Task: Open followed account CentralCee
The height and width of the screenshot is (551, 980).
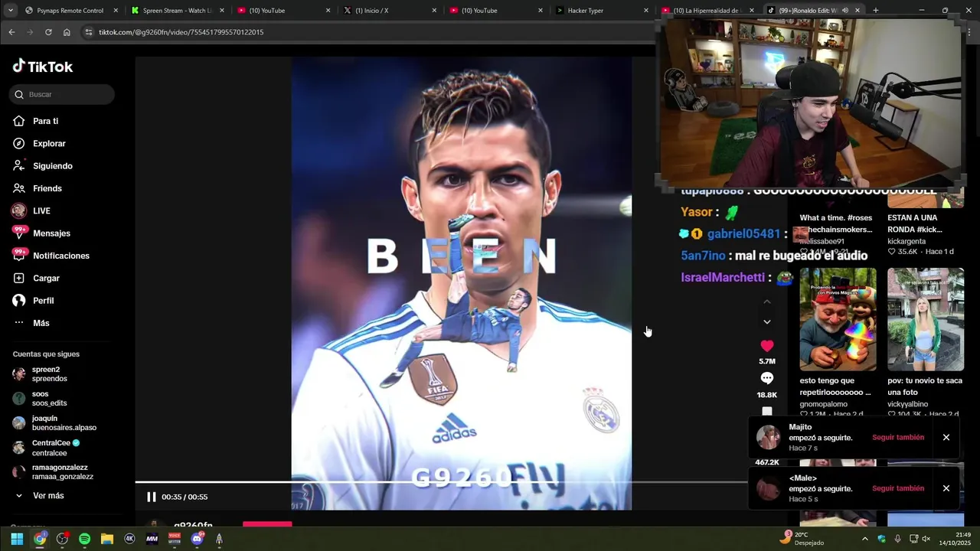Action: point(51,448)
